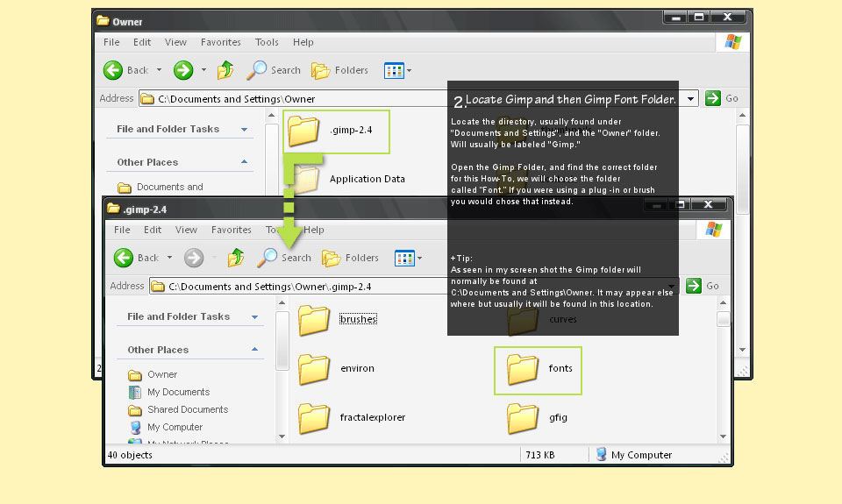Click Search magnifier in .gimp-2.4 window
842x504 pixels.
click(x=268, y=258)
